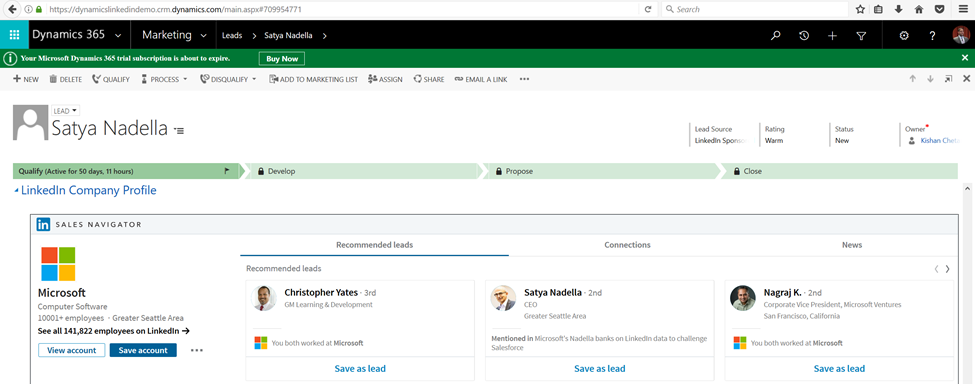Expand the Marketing area dropdown
The height and width of the screenshot is (384, 975).
click(203, 35)
